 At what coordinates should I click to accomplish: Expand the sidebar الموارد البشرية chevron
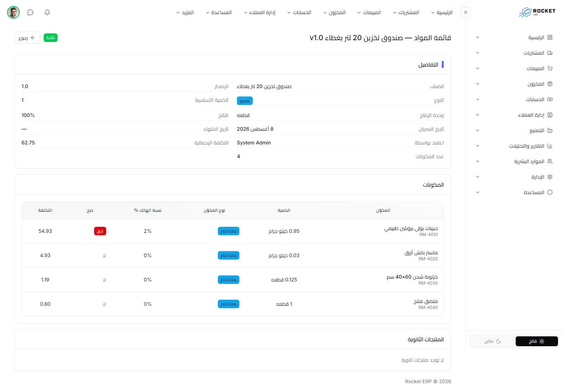pyautogui.click(x=478, y=161)
